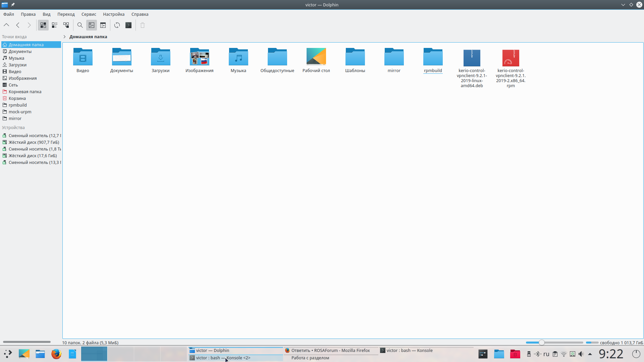Expand breadcrumb chevron before Домашняя папка
644x362 pixels.
point(64,37)
